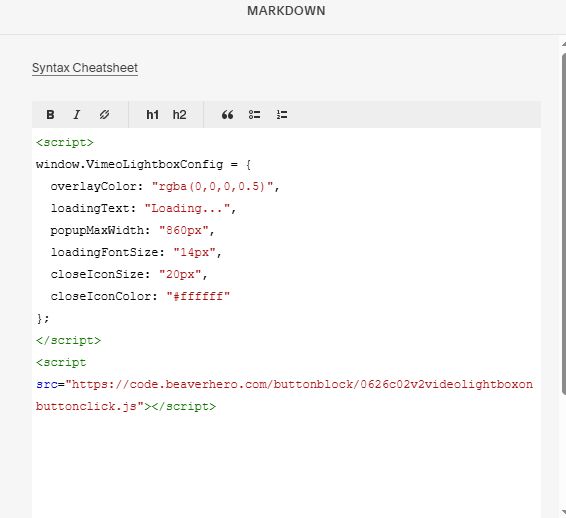Toggle bold formatting in markdown toolbar
Viewport: 566px width, 518px height.
51,115
